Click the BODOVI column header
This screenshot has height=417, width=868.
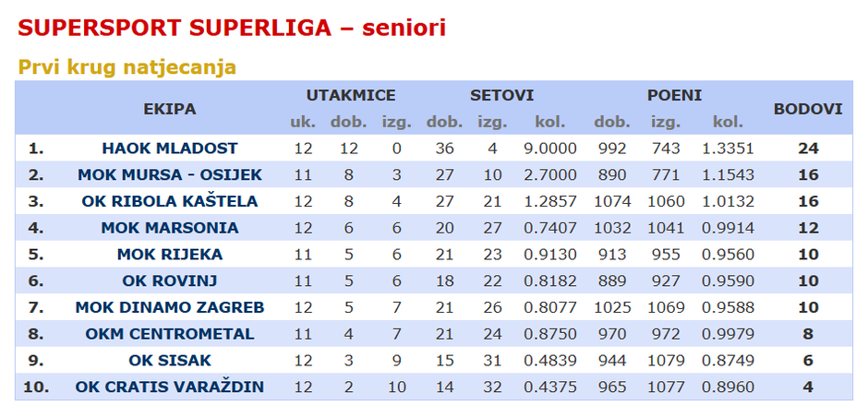click(x=808, y=109)
